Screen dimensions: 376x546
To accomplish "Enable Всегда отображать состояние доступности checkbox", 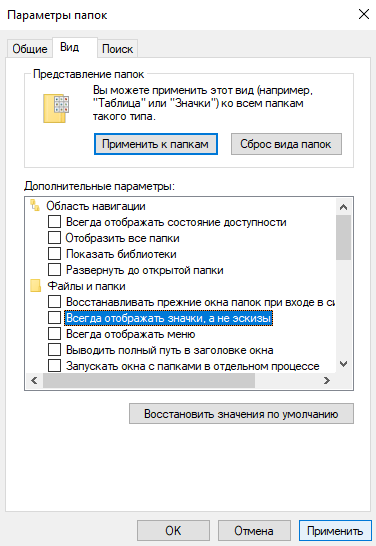I will [54, 222].
